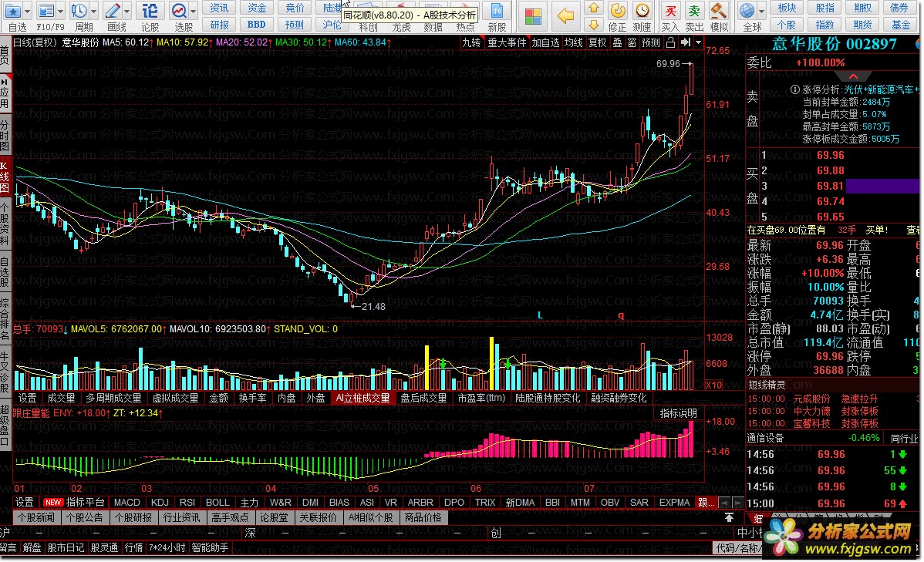Expand the 全球 globe dropdown arrow
Image resolution: width=924 pixels, height=562 pixels.
coord(761,12)
